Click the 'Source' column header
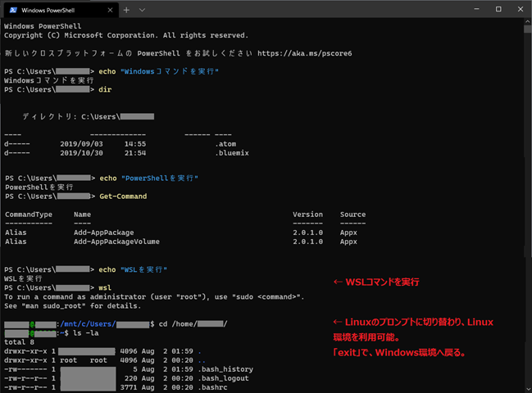Image resolution: width=532 pixels, height=393 pixels. click(352, 215)
